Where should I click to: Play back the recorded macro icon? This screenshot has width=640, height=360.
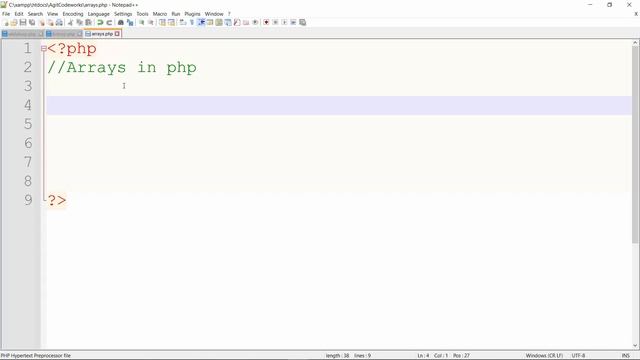click(x=284, y=22)
